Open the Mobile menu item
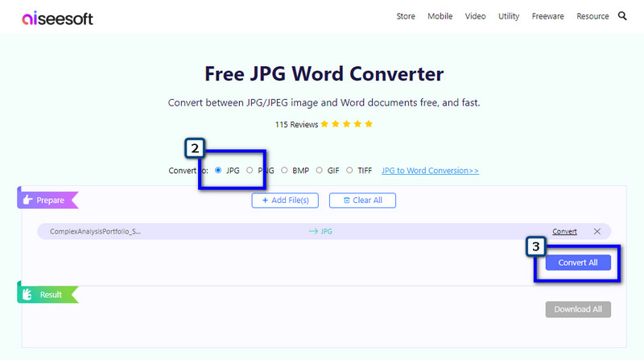 (x=440, y=16)
